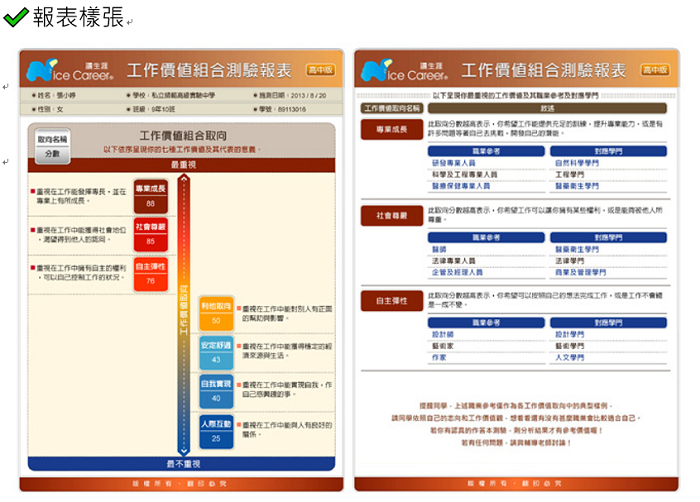Select the 利他取向 score box showing 50

pos(216,314)
